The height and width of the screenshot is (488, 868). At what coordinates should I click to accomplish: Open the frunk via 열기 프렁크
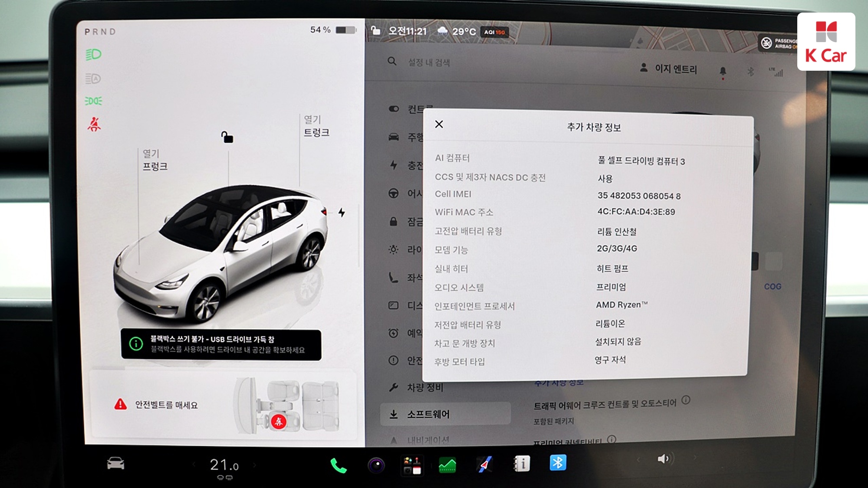tap(155, 160)
